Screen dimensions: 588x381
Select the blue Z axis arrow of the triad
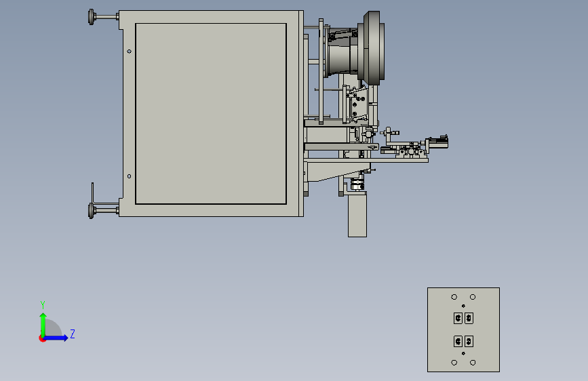pos(56,338)
